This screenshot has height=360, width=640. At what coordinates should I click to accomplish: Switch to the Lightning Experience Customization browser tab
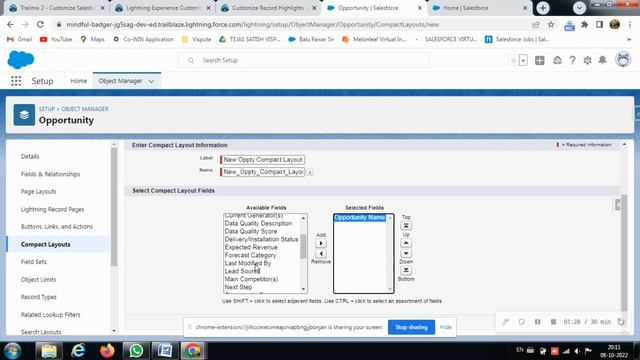162,8
